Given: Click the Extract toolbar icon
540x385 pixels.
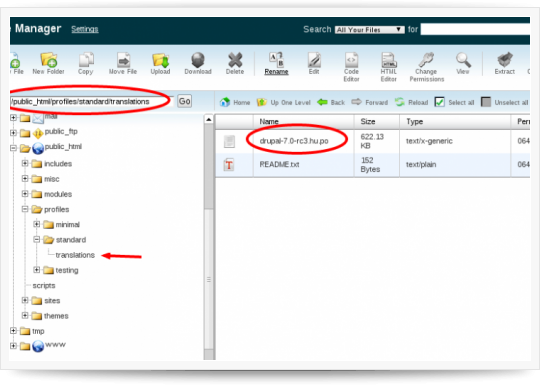Looking at the screenshot, I should (x=505, y=60).
